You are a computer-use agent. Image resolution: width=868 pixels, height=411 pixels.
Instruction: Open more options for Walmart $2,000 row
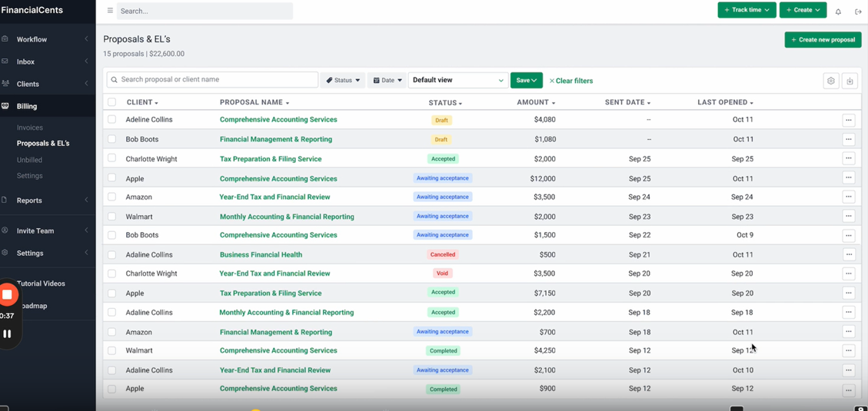(x=849, y=217)
